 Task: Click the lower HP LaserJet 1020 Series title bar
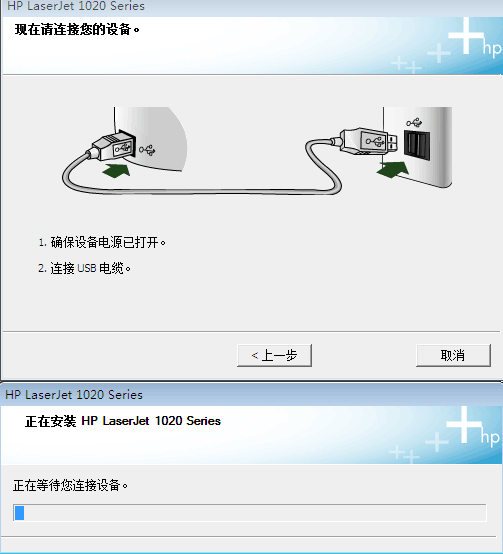(x=252, y=395)
